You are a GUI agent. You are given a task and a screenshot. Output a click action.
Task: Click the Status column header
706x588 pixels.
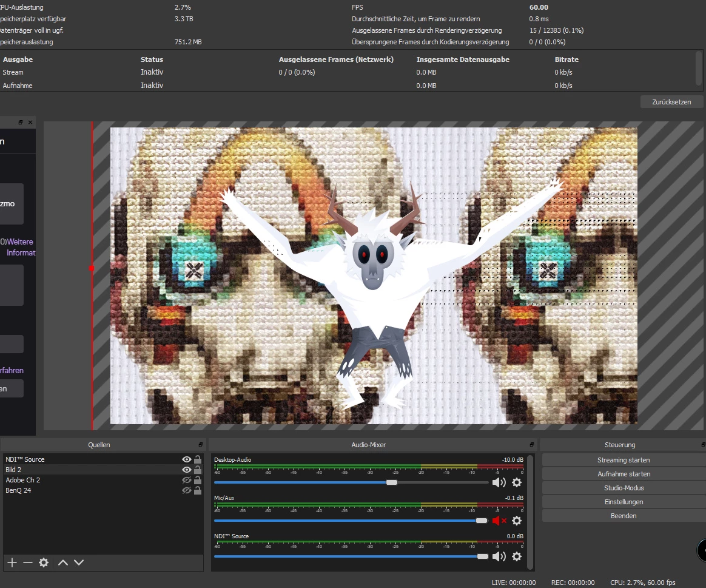(152, 59)
